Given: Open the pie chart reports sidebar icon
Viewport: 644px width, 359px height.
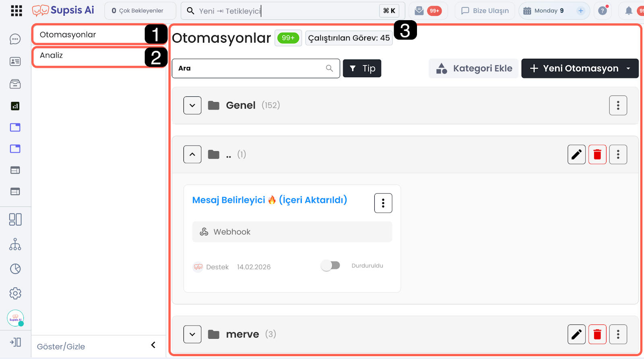Looking at the screenshot, I should click(15, 269).
